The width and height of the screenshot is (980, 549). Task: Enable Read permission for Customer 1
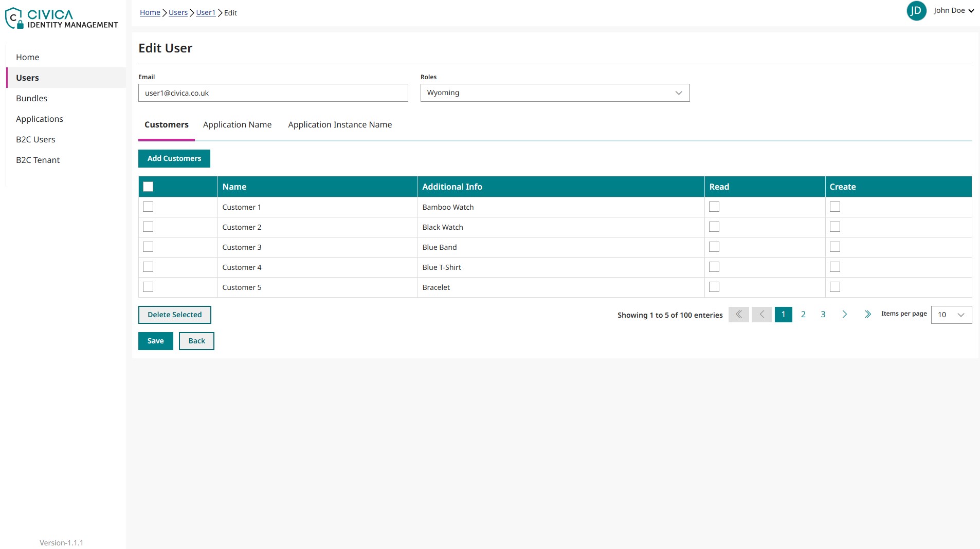point(714,207)
